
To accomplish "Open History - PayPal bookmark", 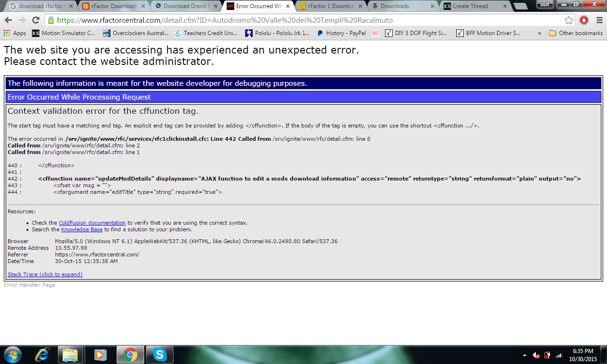I will tap(341, 33).
